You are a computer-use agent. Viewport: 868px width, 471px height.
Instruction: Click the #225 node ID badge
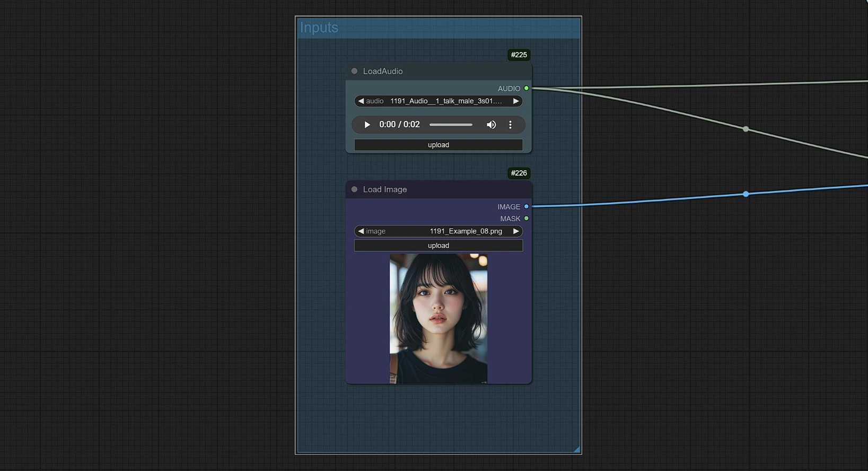tap(519, 55)
